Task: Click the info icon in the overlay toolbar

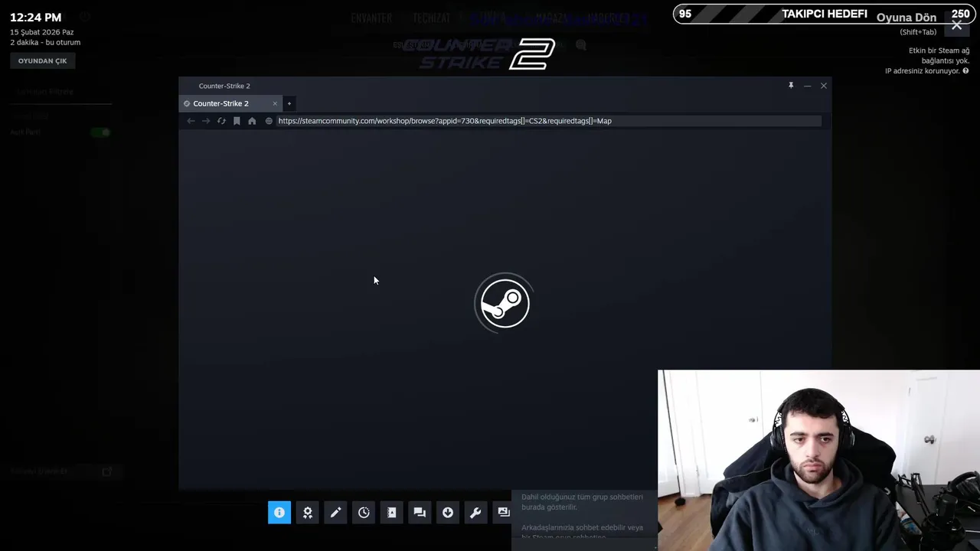Action: pyautogui.click(x=279, y=513)
